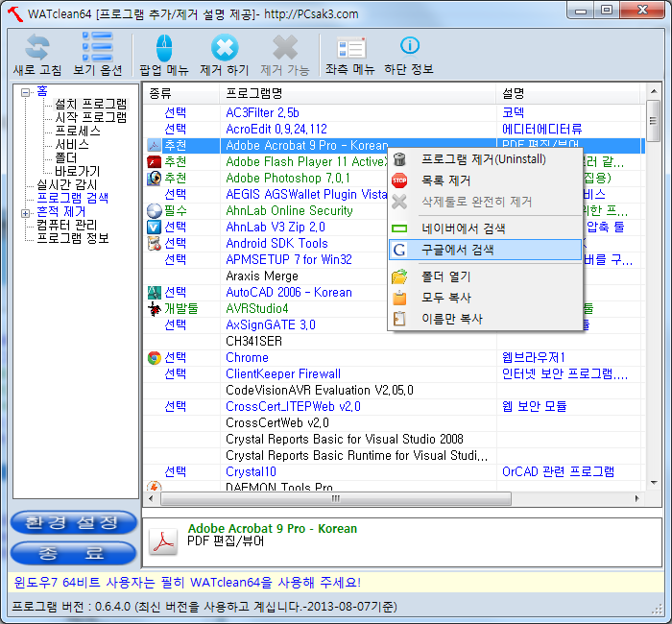The height and width of the screenshot is (624, 672).
Task: Select 서비스 in the tree
Action: [x=72, y=144]
